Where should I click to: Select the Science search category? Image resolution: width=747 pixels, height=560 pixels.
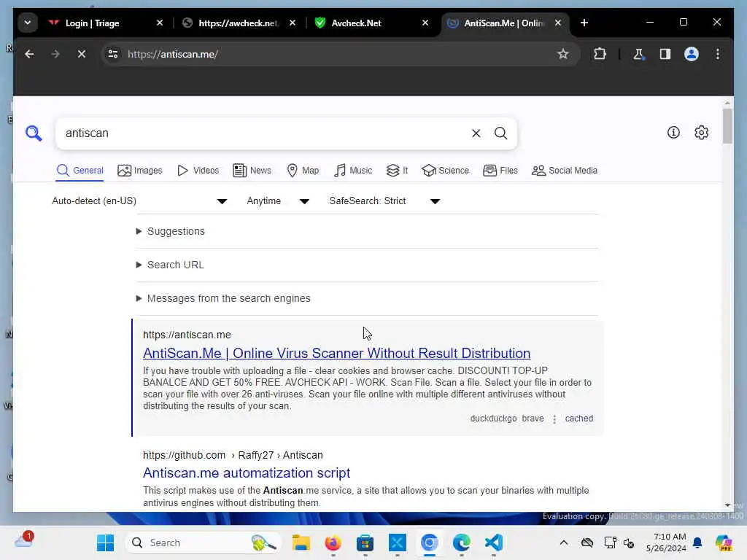tap(446, 171)
